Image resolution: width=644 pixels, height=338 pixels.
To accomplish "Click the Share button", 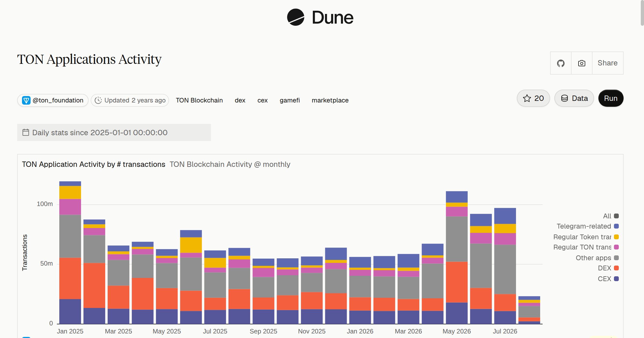I will (x=608, y=63).
